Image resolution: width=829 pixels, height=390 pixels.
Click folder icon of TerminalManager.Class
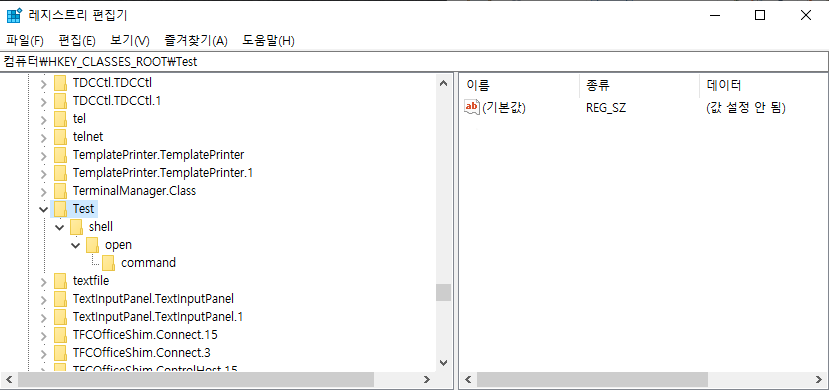[x=61, y=191]
